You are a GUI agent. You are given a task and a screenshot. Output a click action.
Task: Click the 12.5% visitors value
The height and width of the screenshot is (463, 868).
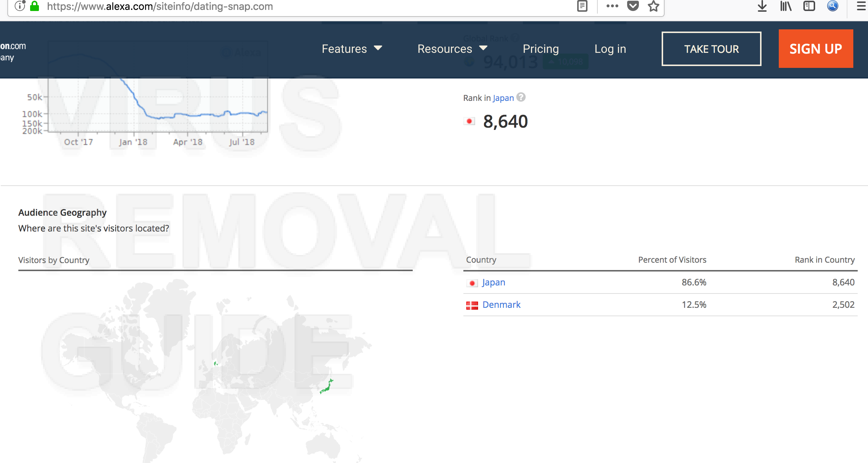point(694,305)
